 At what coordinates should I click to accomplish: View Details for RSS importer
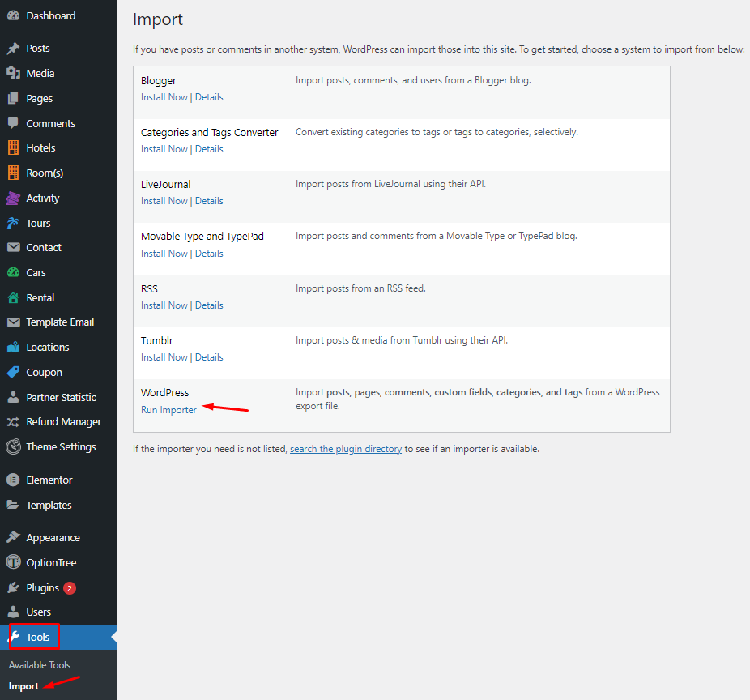pos(209,305)
